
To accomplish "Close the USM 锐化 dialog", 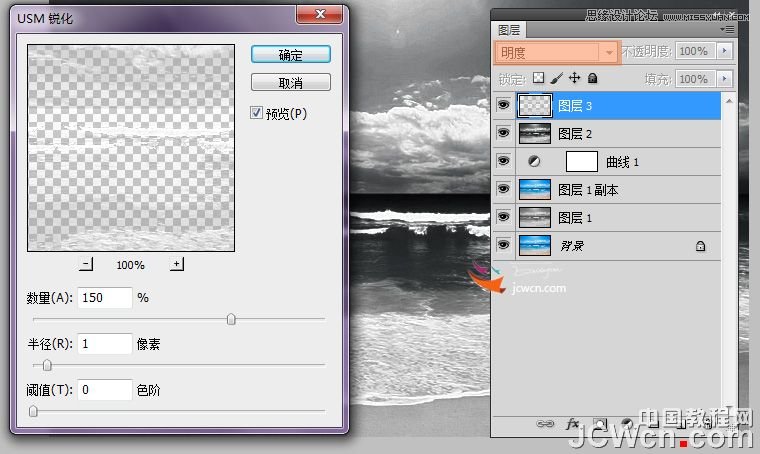I will 319,14.
